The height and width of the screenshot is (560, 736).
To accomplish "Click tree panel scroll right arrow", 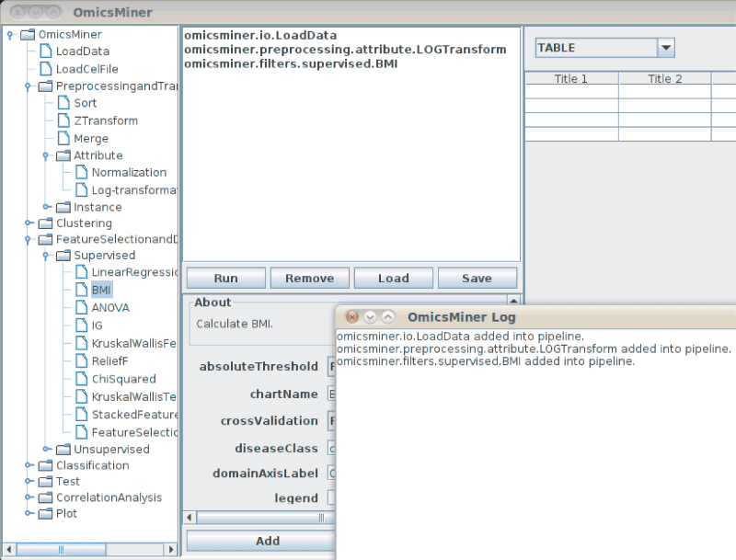I will coord(171,549).
